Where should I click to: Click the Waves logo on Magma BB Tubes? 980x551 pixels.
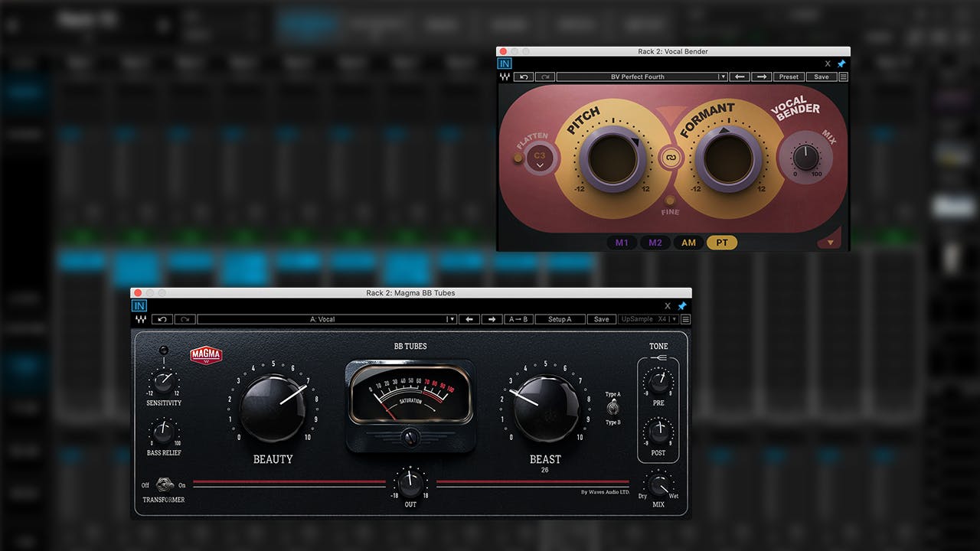tap(141, 319)
